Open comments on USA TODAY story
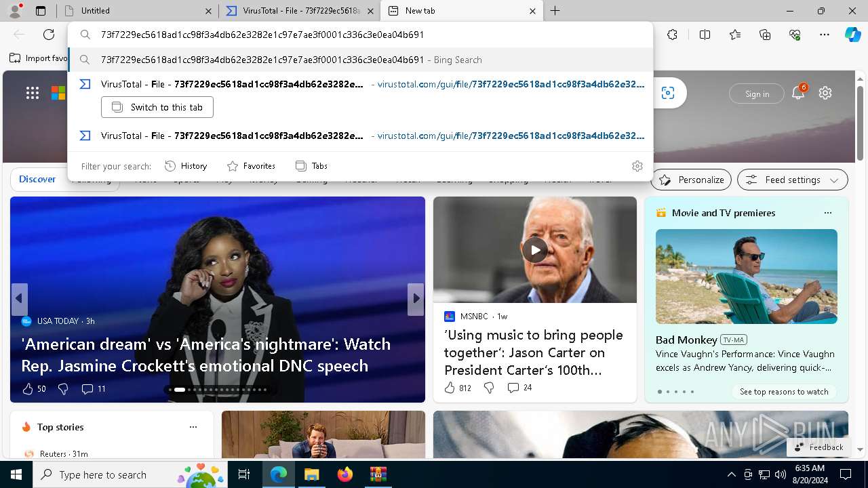Image resolution: width=868 pixels, height=488 pixels. [x=94, y=389]
